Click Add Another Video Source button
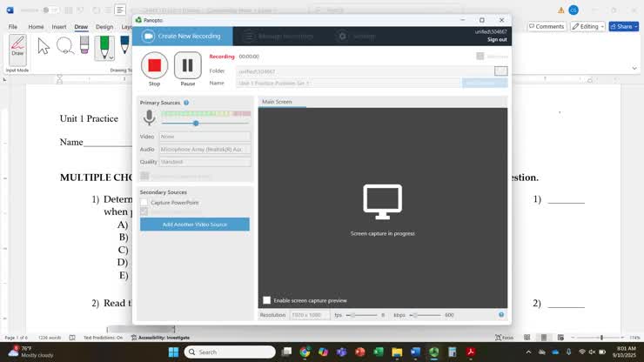The width and height of the screenshot is (644, 362). [x=194, y=225]
